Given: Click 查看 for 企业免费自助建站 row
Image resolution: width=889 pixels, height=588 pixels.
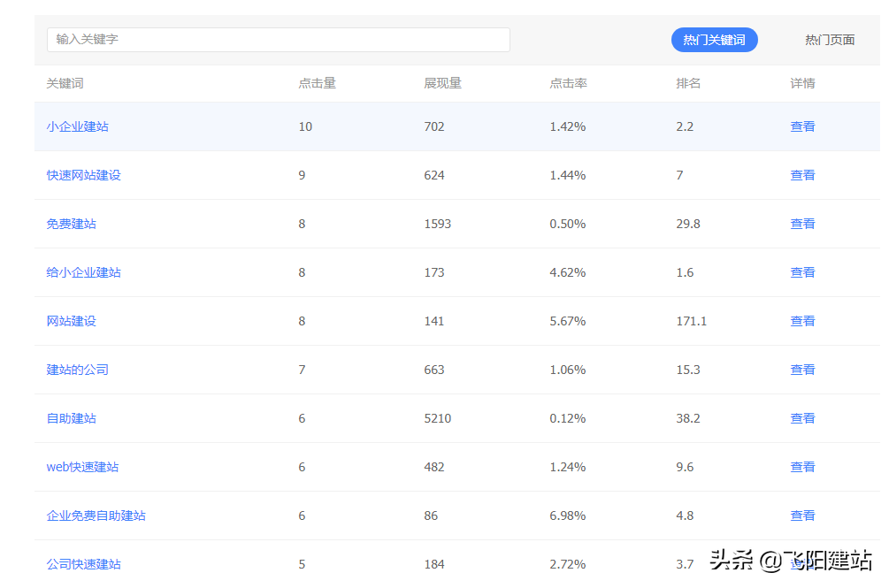Looking at the screenshot, I should tap(803, 515).
